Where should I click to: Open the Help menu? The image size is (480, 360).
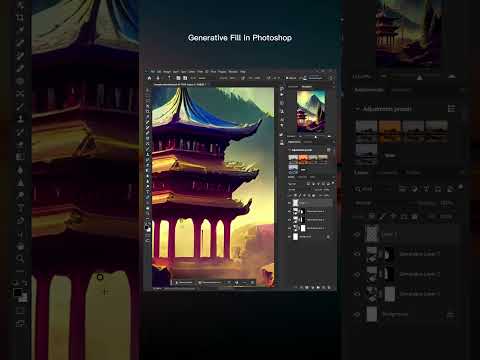pyautogui.click(x=243, y=71)
